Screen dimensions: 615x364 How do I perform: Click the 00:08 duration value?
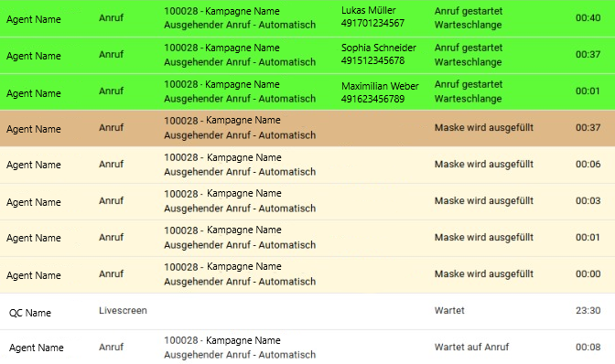pos(588,347)
